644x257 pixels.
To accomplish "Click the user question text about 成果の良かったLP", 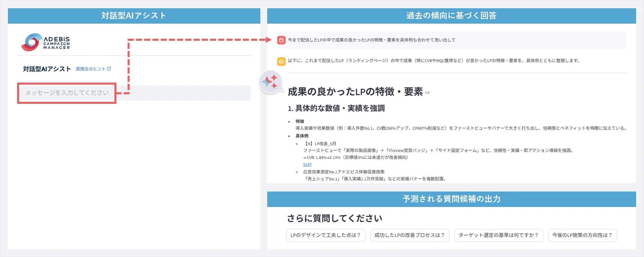I will coord(371,40).
